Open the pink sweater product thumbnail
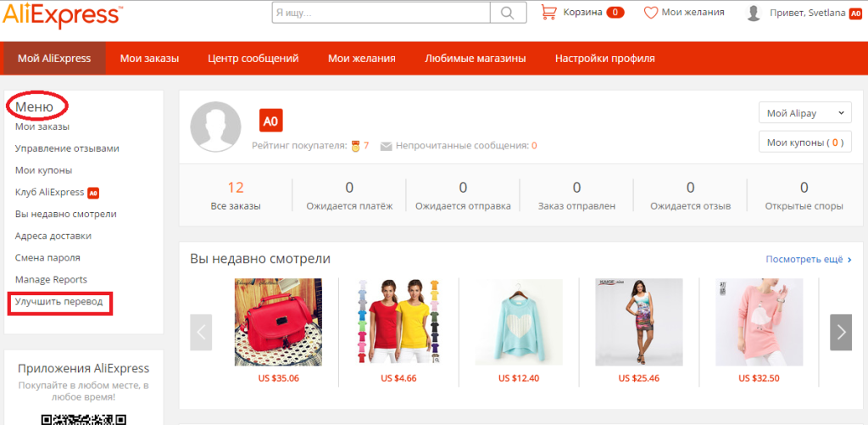This screenshot has width=868, height=425. (x=759, y=322)
